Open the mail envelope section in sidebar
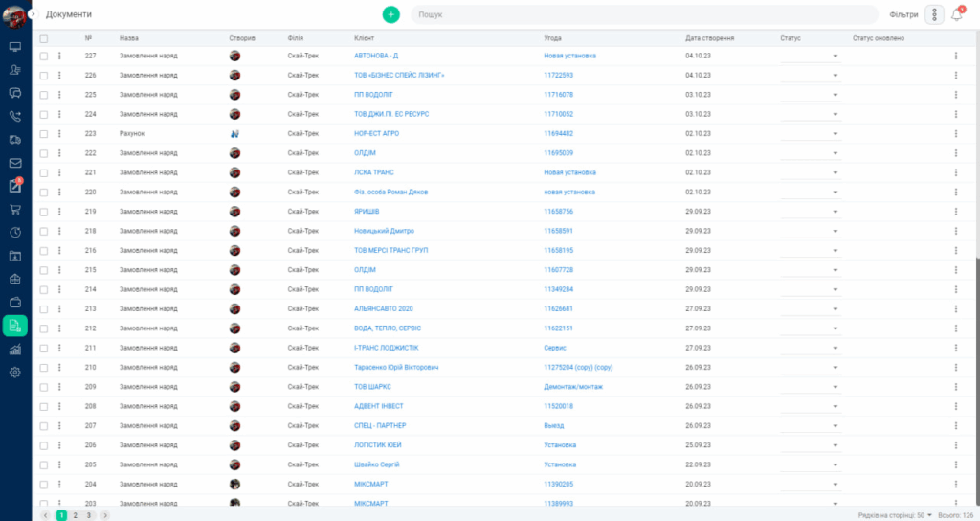The height and width of the screenshot is (521, 980). point(15,163)
